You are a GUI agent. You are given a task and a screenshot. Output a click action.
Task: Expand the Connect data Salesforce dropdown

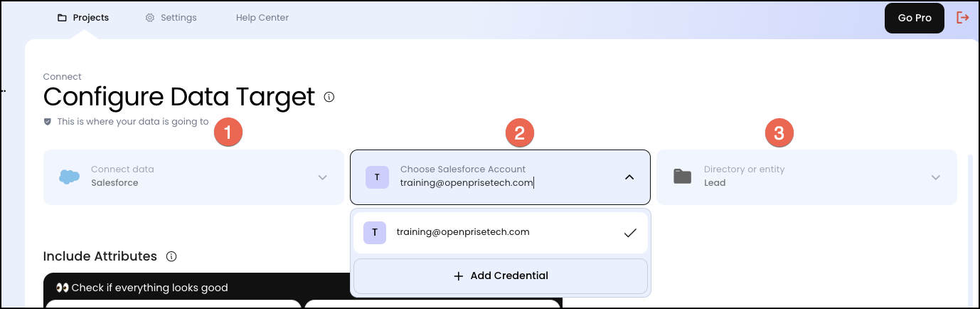tap(322, 177)
